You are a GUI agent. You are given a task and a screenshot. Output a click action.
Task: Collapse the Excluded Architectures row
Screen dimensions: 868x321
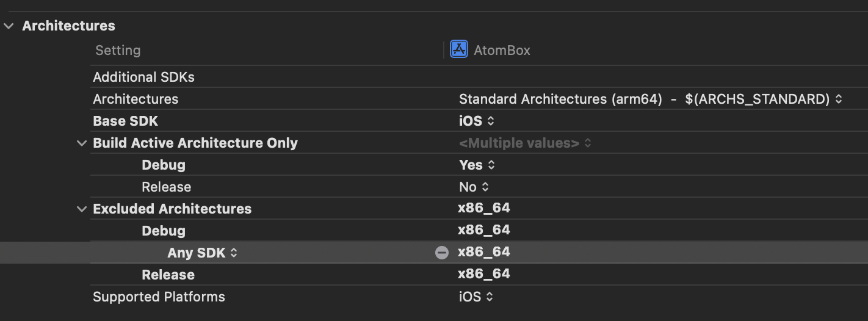point(82,209)
